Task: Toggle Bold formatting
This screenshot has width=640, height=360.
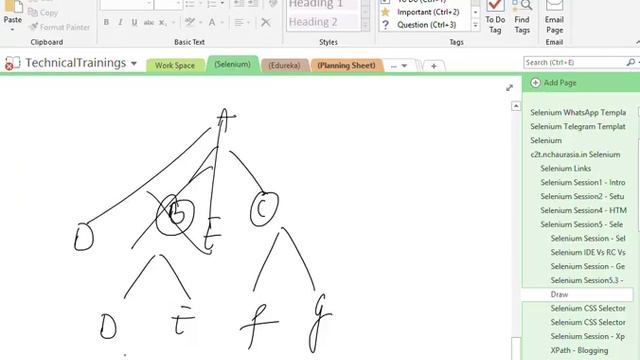Action: (107, 22)
